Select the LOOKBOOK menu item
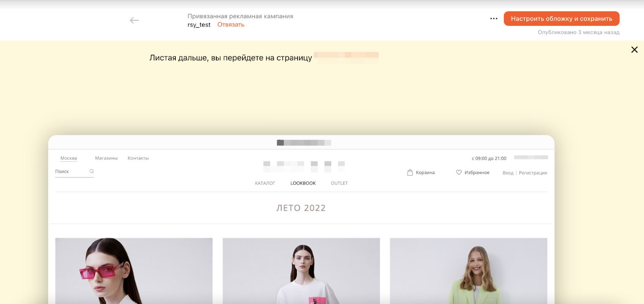644x304 pixels. pos(303,183)
